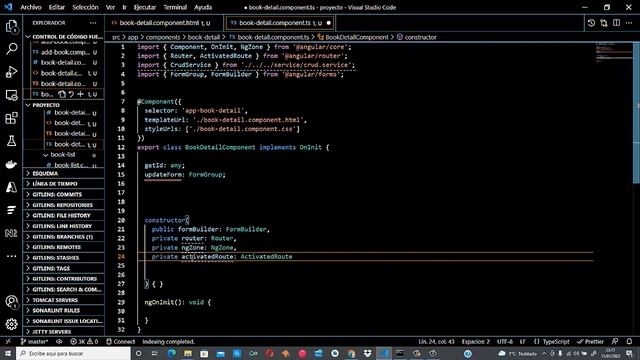The height and width of the screenshot is (360, 640).
Task: Open Remote Explorer view icon
Action: pos(11,95)
